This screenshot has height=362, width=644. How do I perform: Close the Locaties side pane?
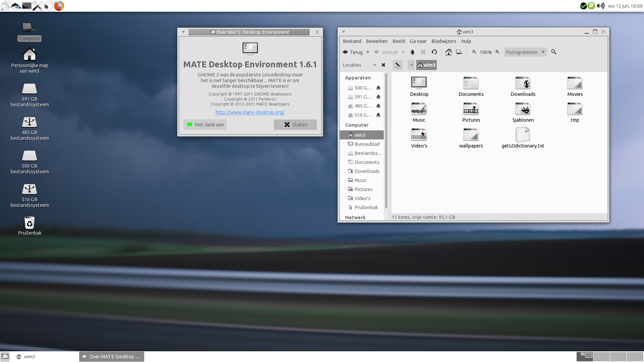tap(383, 65)
